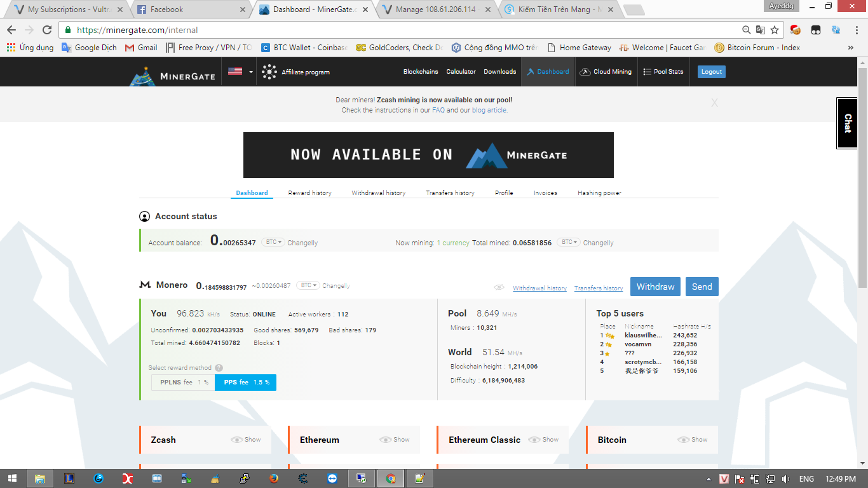This screenshot has height=488, width=868.
Task: Open Pool Stats
Action: click(x=663, y=72)
